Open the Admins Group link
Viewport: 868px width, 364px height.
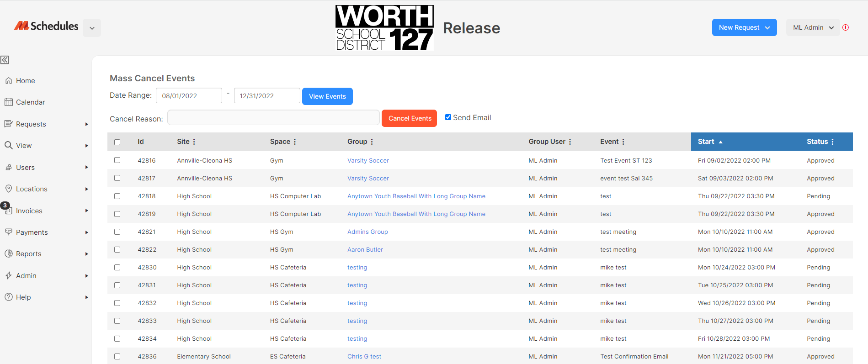(367, 232)
